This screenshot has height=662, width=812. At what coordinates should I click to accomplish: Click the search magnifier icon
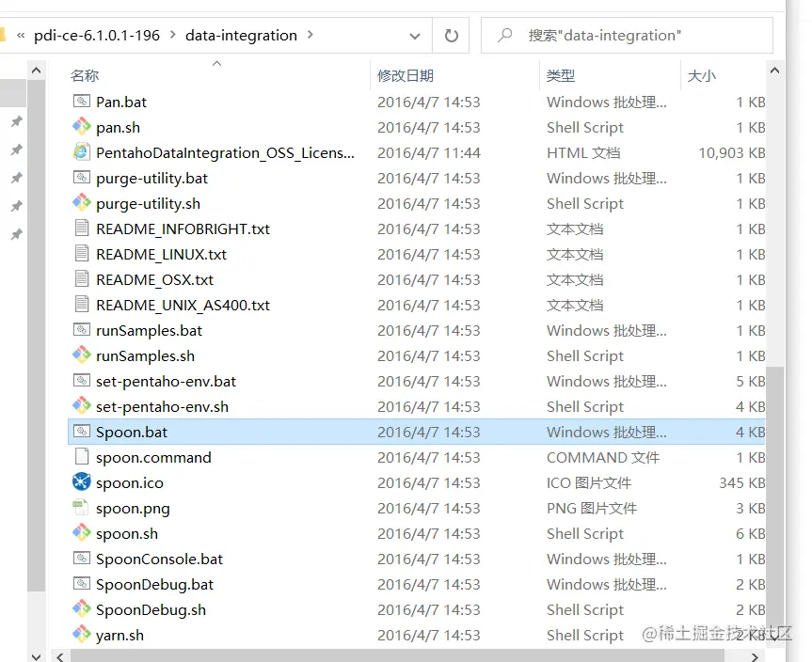[x=505, y=35]
